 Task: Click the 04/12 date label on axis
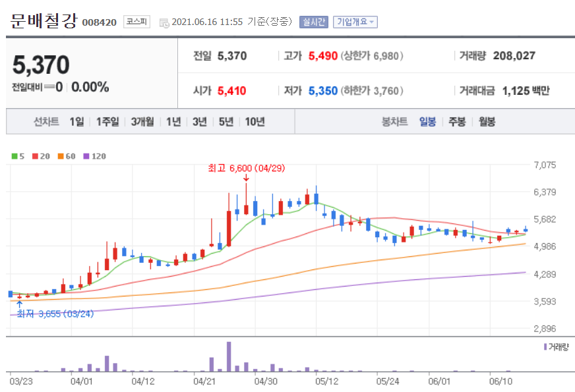click(x=143, y=381)
